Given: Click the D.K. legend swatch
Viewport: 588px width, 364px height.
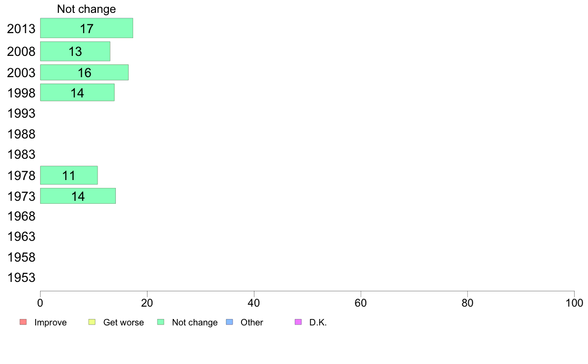Looking at the screenshot, I should click(298, 322).
